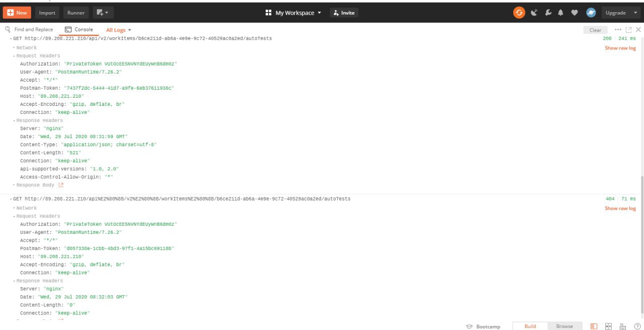Viewport: 644px width, 330px height.
Task: Open the first Response Body external link icon
Action: click(x=61, y=185)
